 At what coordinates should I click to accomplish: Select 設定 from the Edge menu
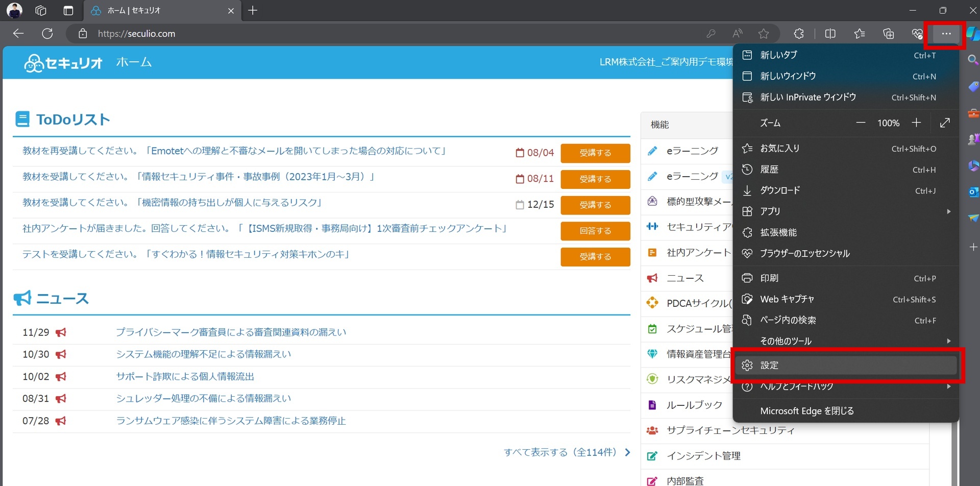coord(846,364)
